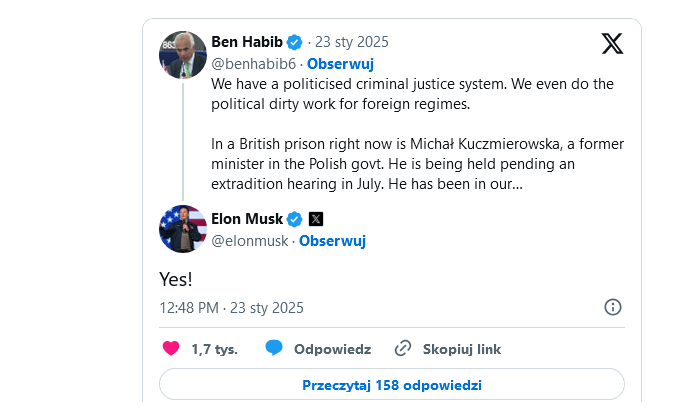Image resolution: width=700 pixels, height=414 pixels.
Task: Click the copy link chain icon
Action: click(403, 349)
